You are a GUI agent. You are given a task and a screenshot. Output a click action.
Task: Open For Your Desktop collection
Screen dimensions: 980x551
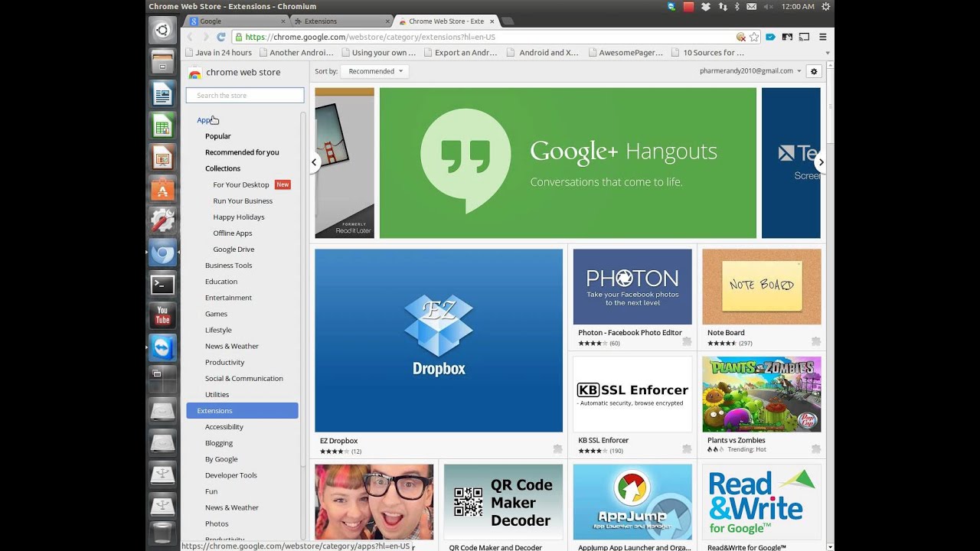[x=241, y=184]
